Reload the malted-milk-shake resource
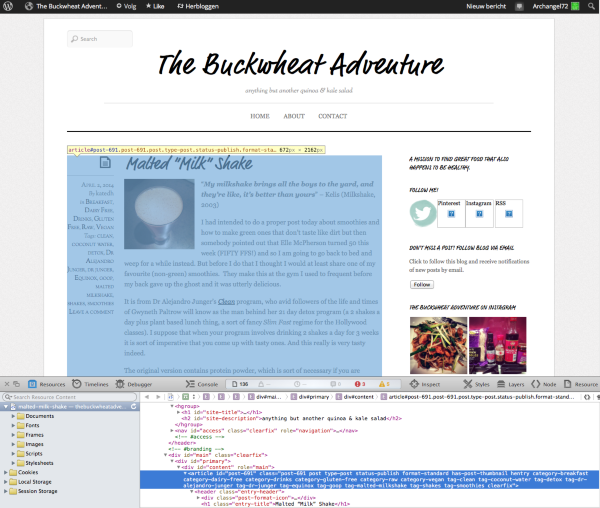 [134, 407]
